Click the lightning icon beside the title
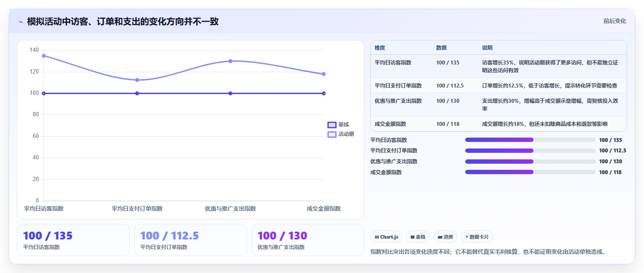The height and width of the screenshot is (273, 644). 20,22
